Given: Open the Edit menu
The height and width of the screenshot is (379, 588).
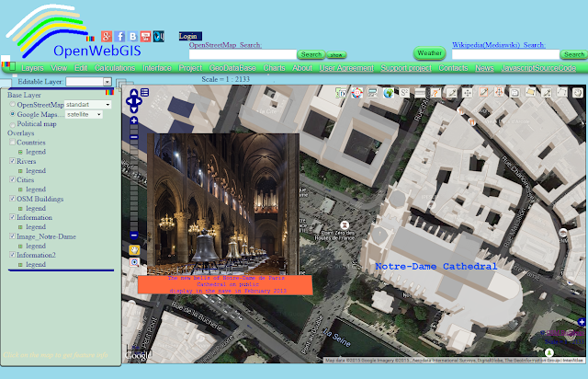Looking at the screenshot, I should 81,68.
